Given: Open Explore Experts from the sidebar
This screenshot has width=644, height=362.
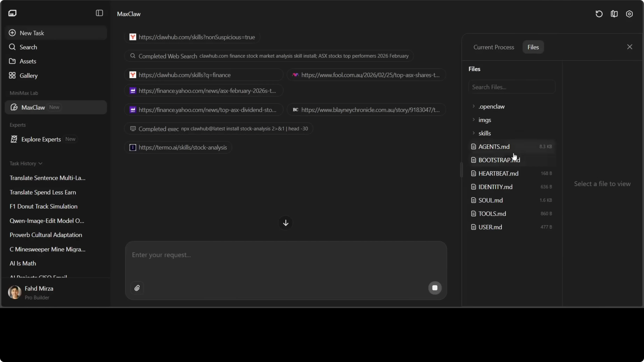Looking at the screenshot, I should pos(41,139).
